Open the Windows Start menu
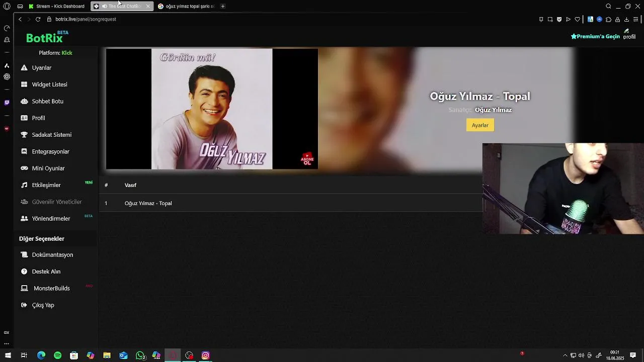The image size is (644, 362). (x=8, y=355)
